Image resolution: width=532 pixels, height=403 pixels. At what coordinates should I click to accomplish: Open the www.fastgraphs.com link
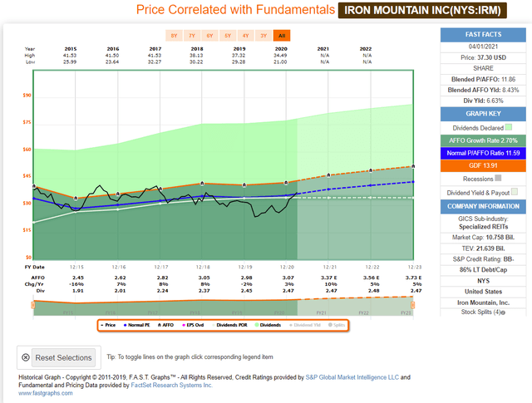point(46,393)
